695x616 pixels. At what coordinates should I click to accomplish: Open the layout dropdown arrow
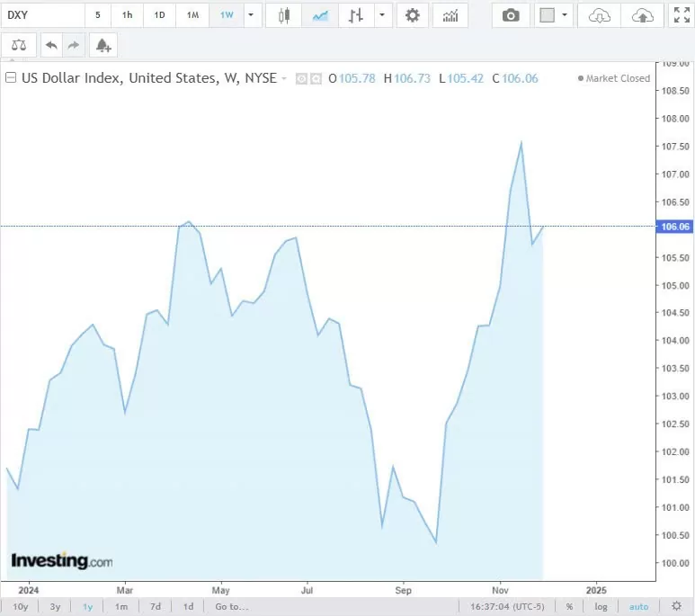[x=565, y=15]
